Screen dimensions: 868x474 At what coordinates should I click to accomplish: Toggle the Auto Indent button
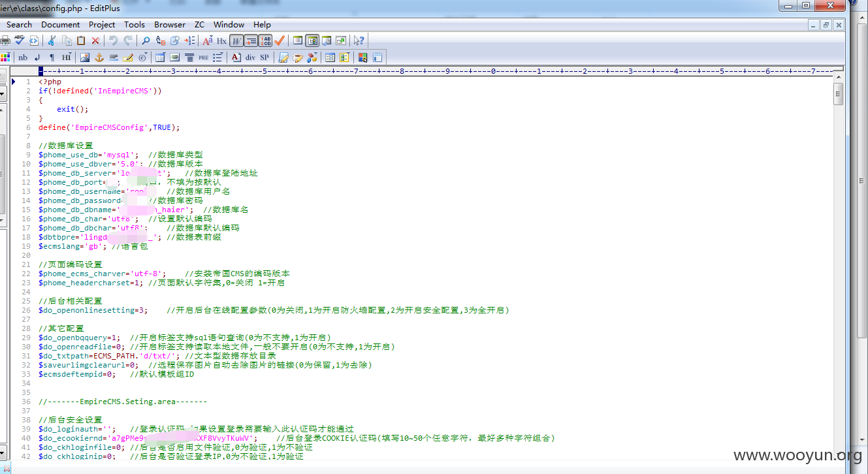click(251, 40)
